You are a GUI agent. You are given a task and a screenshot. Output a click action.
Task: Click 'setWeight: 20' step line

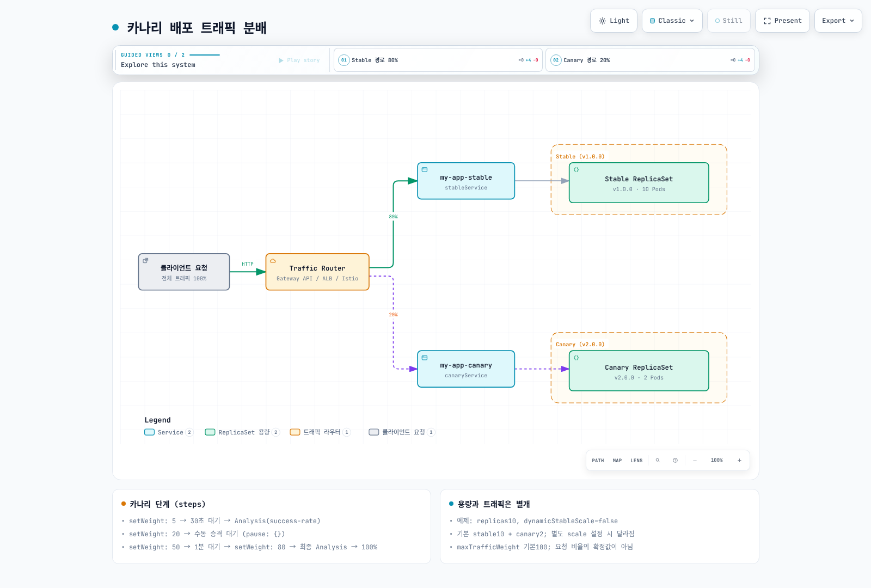tap(207, 534)
